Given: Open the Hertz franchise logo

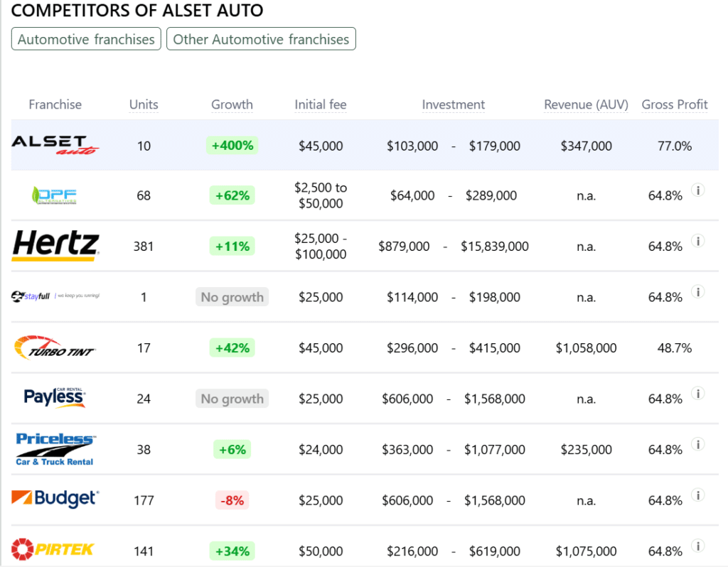Looking at the screenshot, I should coord(55,245).
